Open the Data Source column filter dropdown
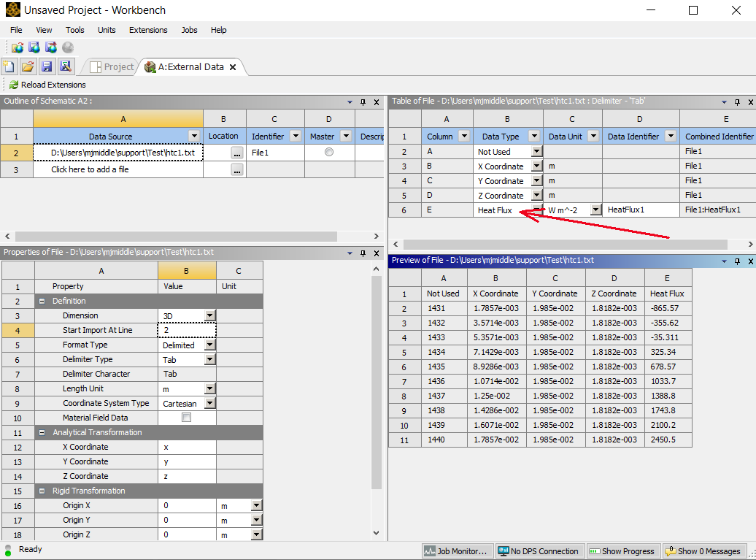The width and height of the screenshot is (756, 560). 194,136
